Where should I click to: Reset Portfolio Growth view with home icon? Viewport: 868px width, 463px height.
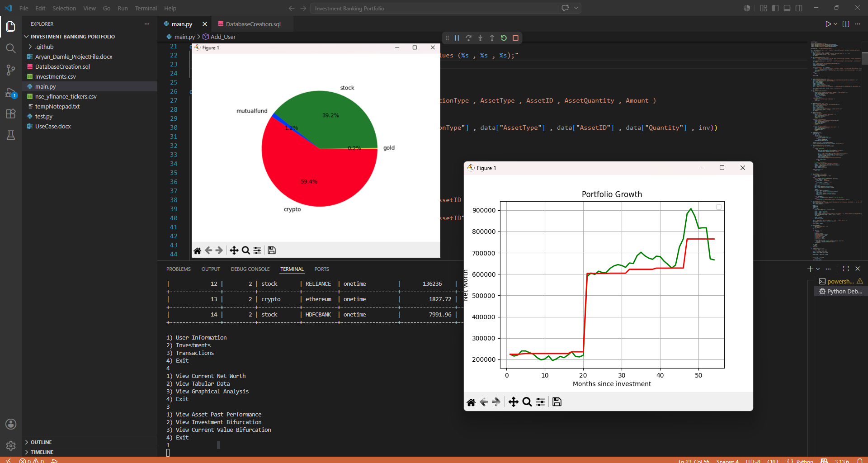pyautogui.click(x=471, y=402)
